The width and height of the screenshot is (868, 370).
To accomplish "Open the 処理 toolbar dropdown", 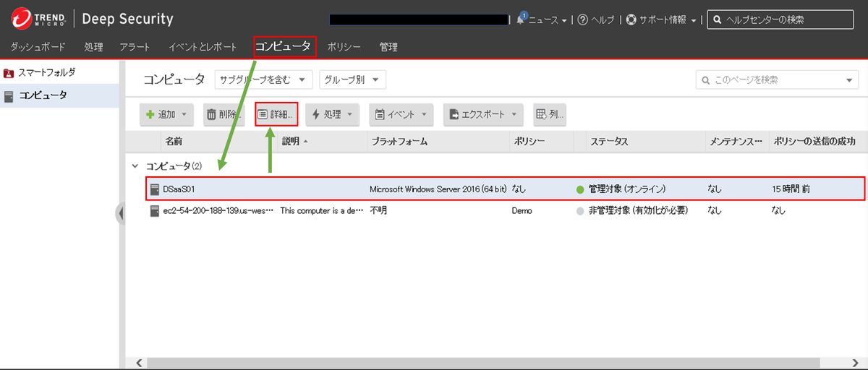I will point(332,114).
